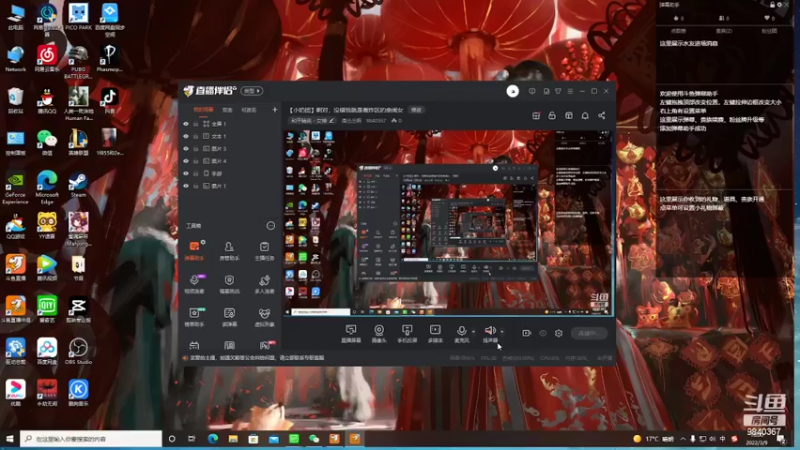Image resolution: width=800 pixels, height=450 pixels.
Task: Add a multimedia source
Action: [x=435, y=334]
